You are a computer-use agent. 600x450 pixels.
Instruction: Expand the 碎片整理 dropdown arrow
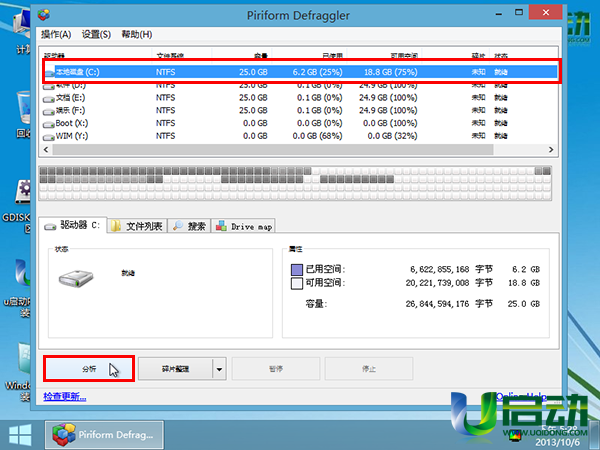(x=219, y=369)
